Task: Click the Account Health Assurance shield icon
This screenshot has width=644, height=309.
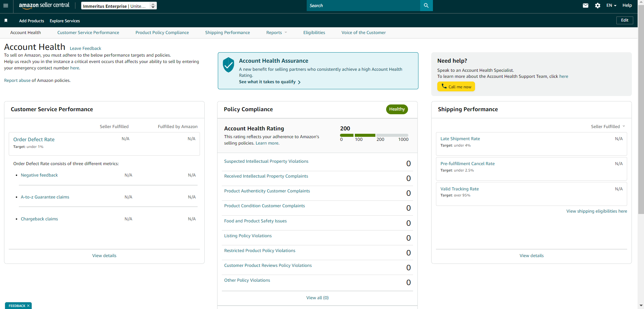Action: (x=228, y=64)
